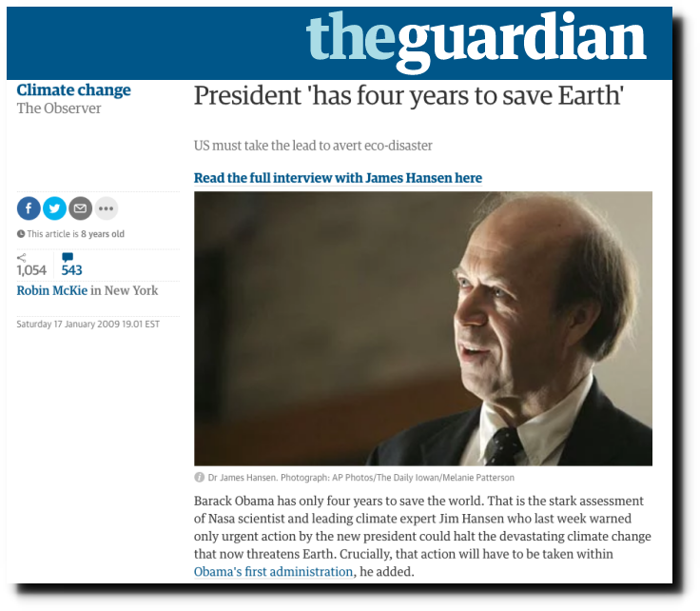
Task: Click the clock icon beside article age
Action: pos(21,233)
